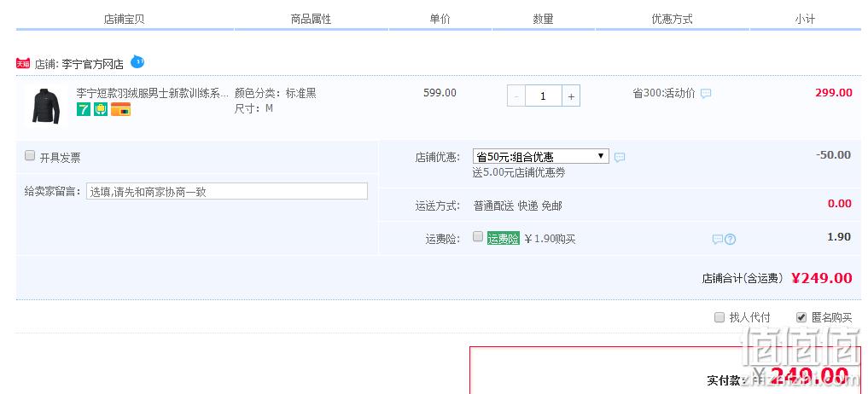This screenshot has width=868, height=394.
Task: Click the store total ¥249.00
Action: point(822,278)
